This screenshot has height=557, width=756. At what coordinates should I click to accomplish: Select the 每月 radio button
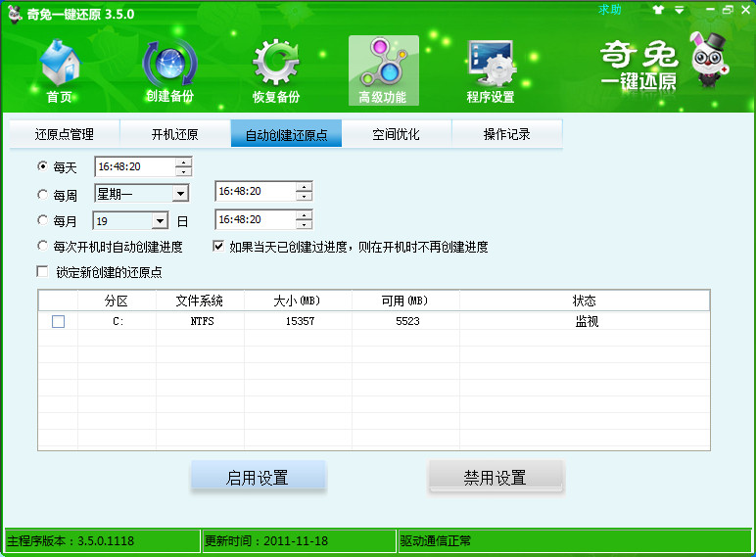43,220
